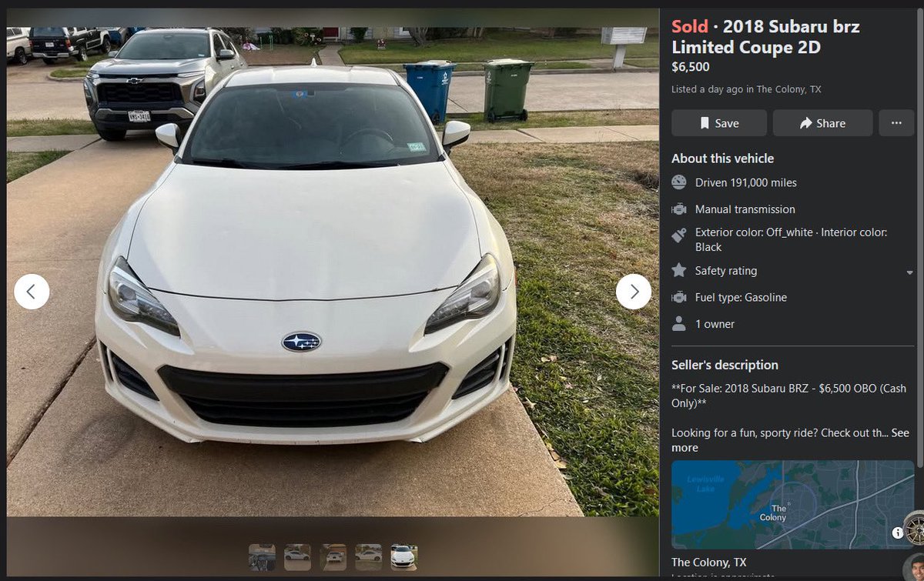
Task: Click the listing title 2018 Subaru brz Limited Coupe 2D
Action: 765,37
